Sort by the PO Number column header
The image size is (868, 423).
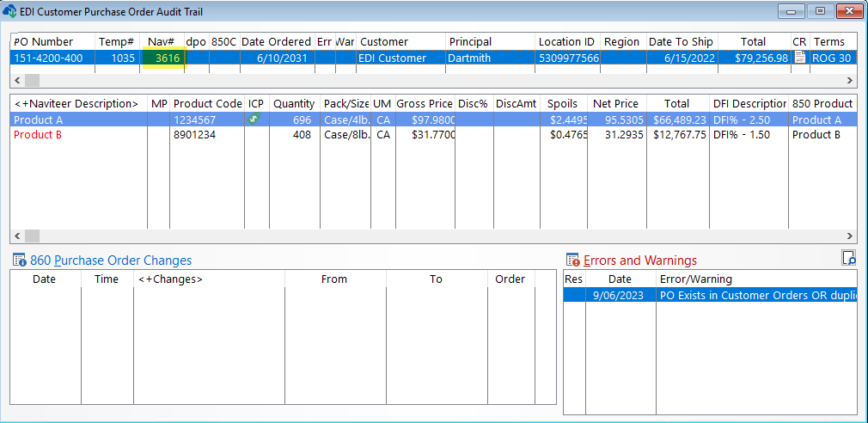tap(44, 41)
